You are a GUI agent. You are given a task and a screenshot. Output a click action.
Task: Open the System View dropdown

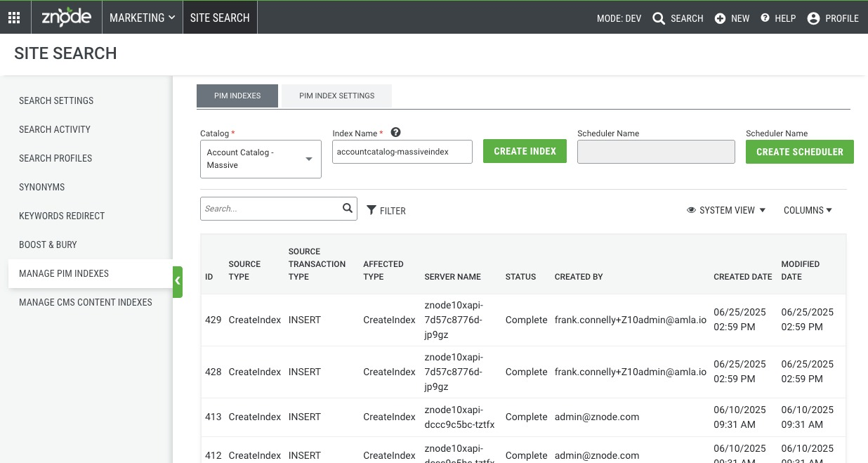(726, 210)
